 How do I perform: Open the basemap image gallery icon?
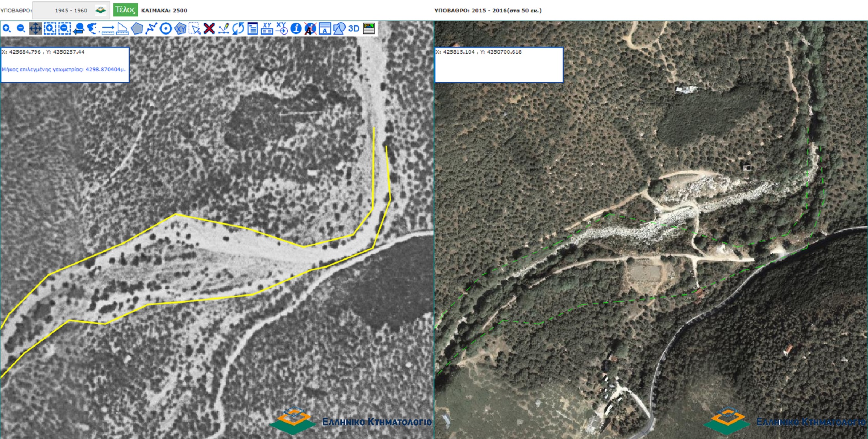[x=369, y=29]
